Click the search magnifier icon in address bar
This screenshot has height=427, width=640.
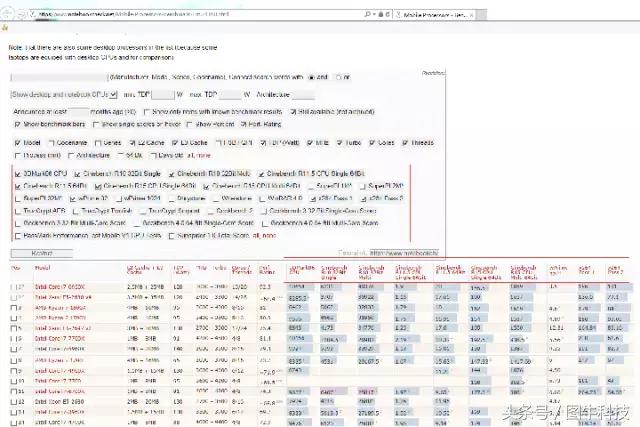(x=367, y=14)
